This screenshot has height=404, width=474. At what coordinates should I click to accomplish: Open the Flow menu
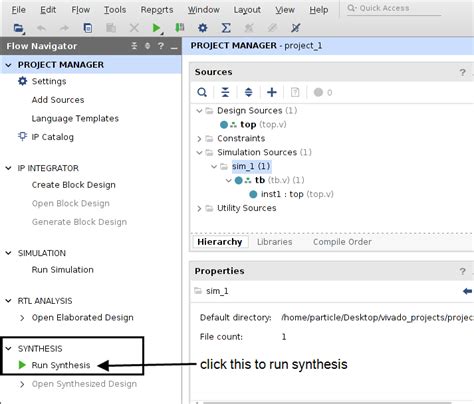81,10
